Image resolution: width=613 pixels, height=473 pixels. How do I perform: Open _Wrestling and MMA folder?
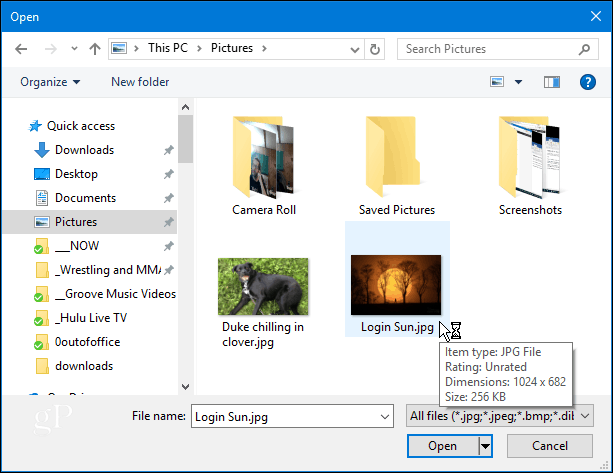[108, 270]
